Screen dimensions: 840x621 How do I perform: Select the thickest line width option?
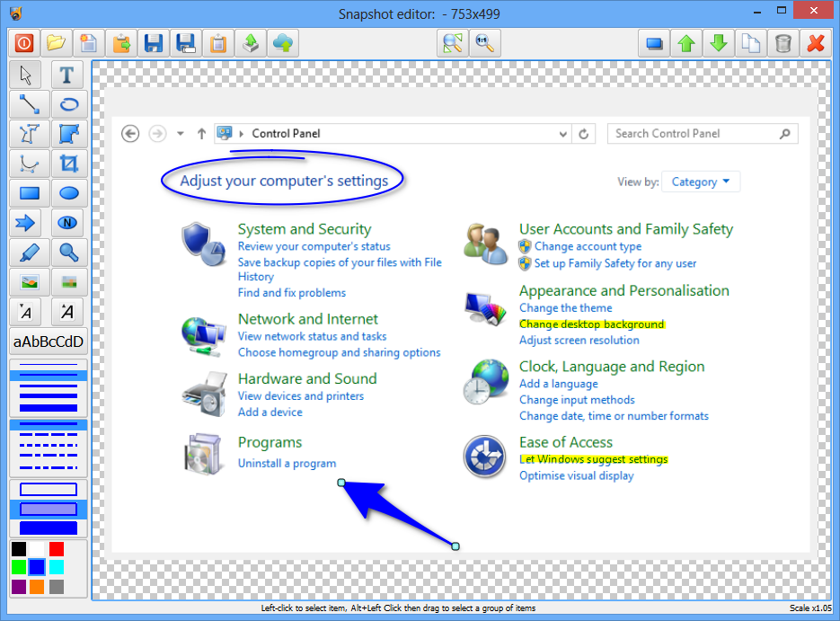(x=49, y=408)
